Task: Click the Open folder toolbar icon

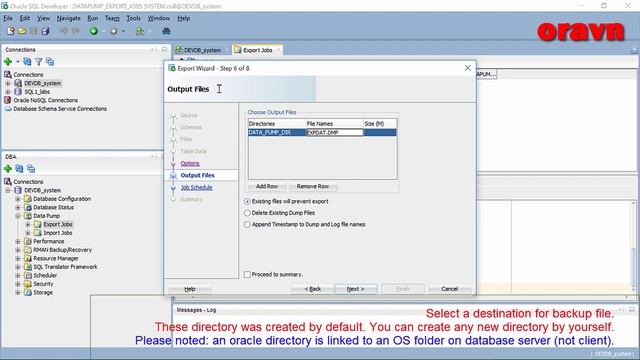Action: (x=22, y=31)
